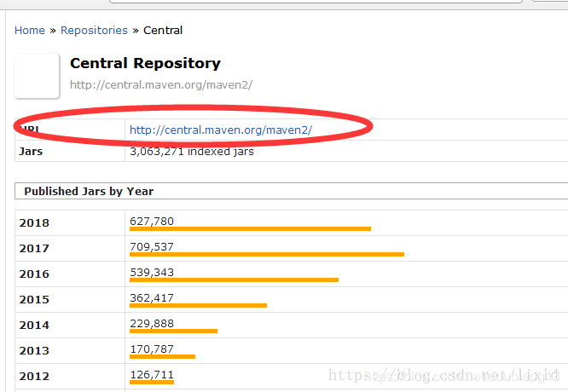The width and height of the screenshot is (568, 392).
Task: Click the 229,888 jar count
Action: click(152, 324)
